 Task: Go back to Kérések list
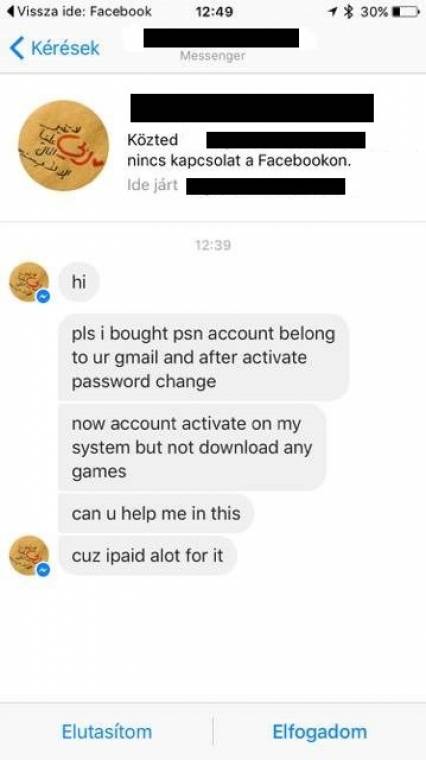55,48
